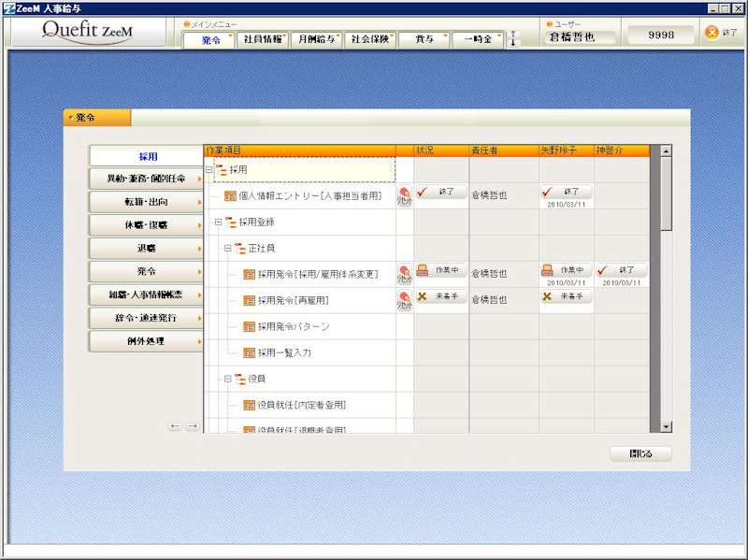Click the 状況 column header
The width and height of the screenshot is (748, 560).
441,151
